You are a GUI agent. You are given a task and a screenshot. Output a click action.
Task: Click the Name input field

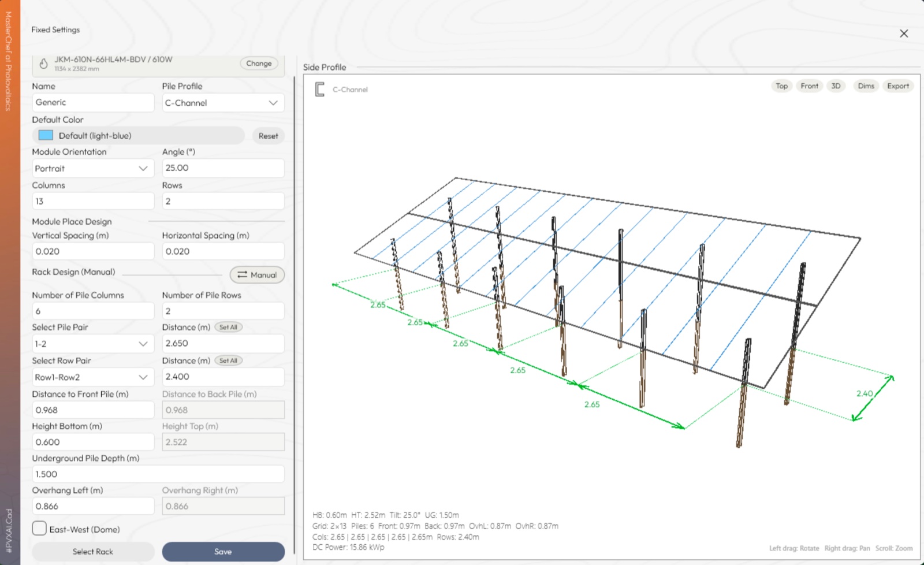[93, 103]
